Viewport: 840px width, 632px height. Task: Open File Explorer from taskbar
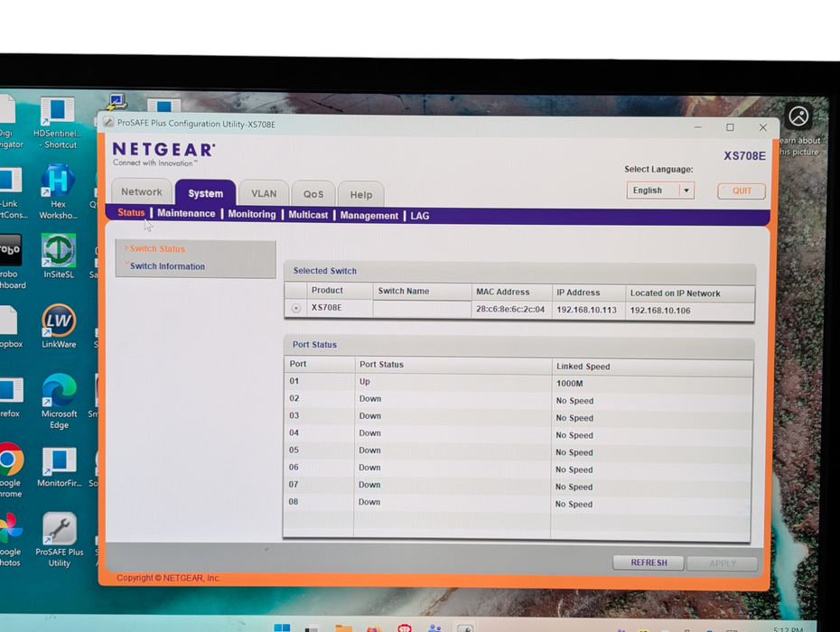tap(343, 628)
